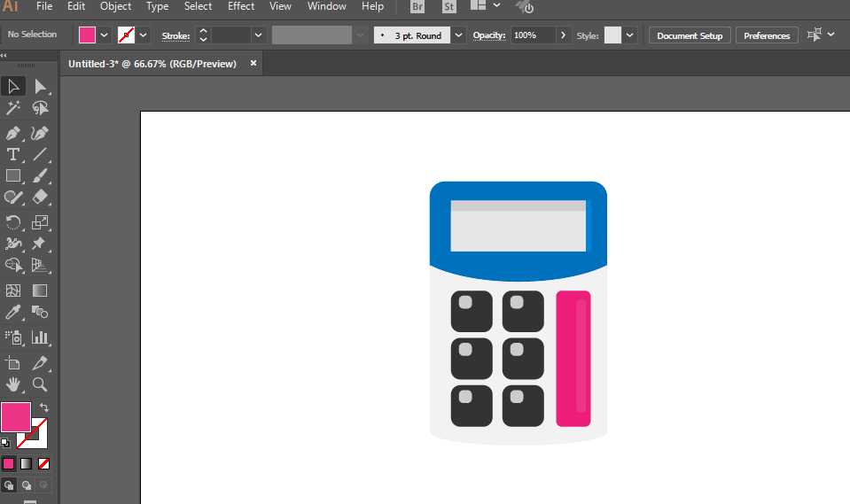Expand the fill color dropdown
The height and width of the screenshot is (504, 850).
click(x=104, y=35)
